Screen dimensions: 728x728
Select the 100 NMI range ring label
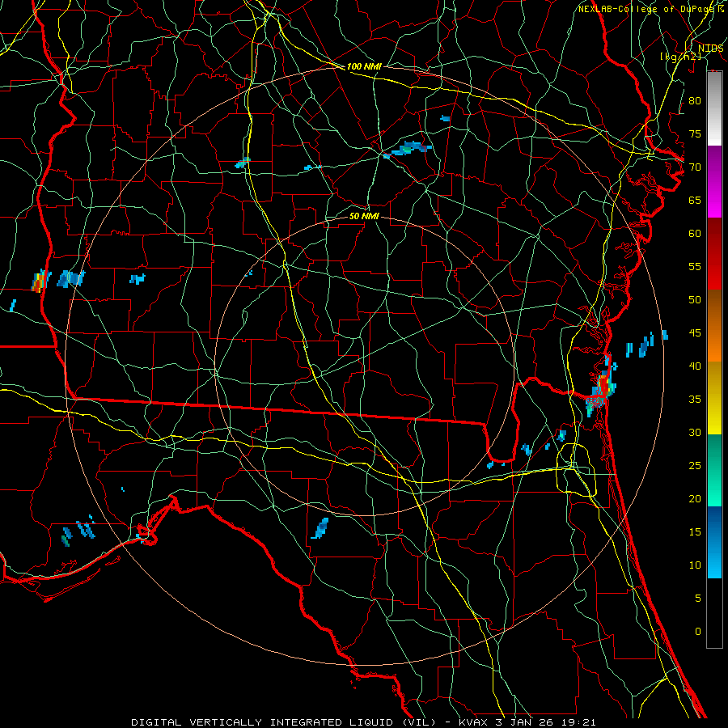pyautogui.click(x=364, y=66)
